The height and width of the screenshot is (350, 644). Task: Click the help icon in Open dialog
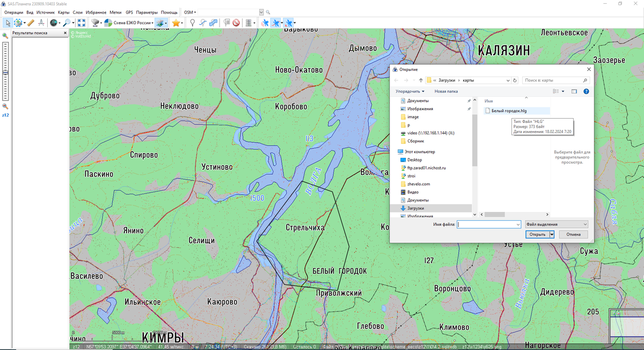click(x=587, y=91)
